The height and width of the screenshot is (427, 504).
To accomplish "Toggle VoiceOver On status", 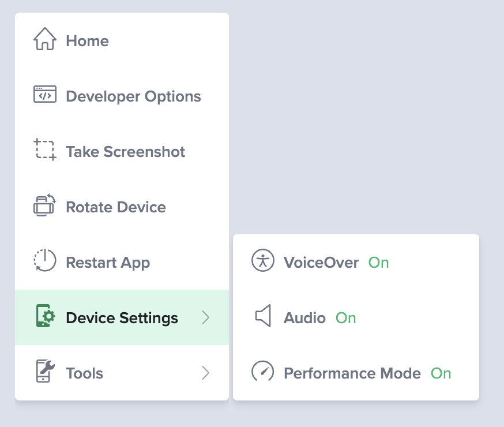I will [x=379, y=263].
